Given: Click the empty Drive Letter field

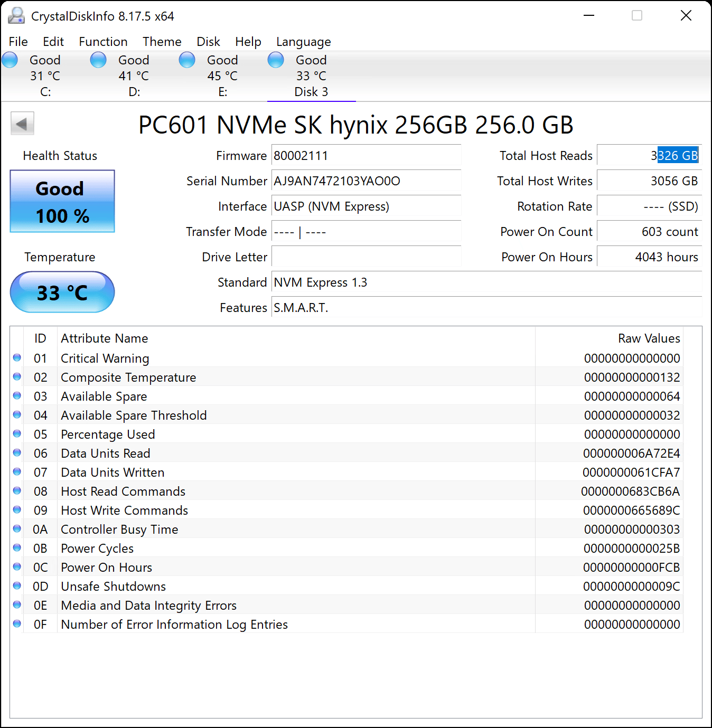Looking at the screenshot, I should 366,257.
